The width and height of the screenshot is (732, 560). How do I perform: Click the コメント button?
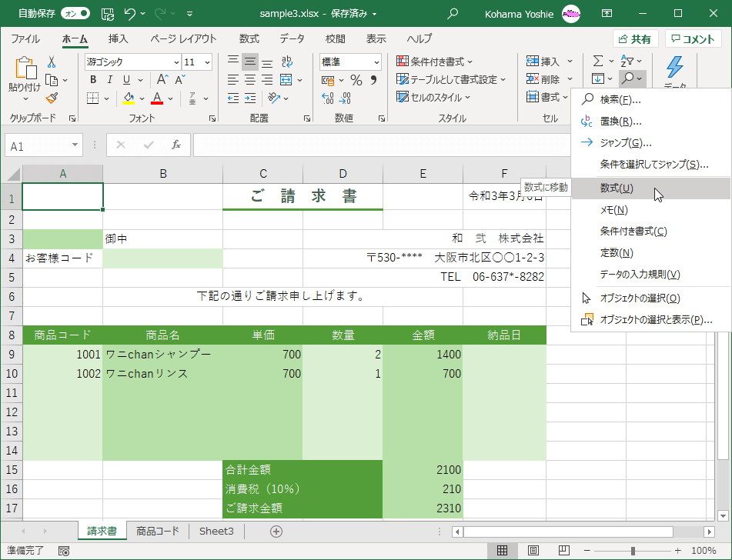(693, 39)
